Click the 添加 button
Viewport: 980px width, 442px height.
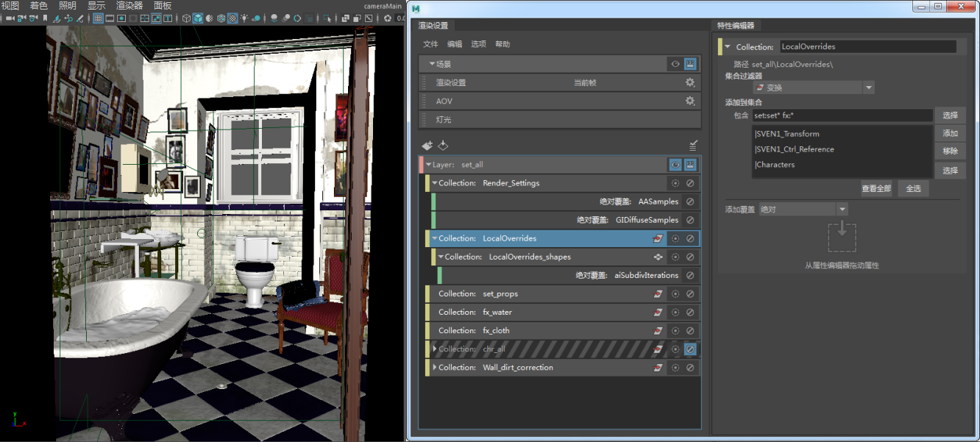coord(950,133)
